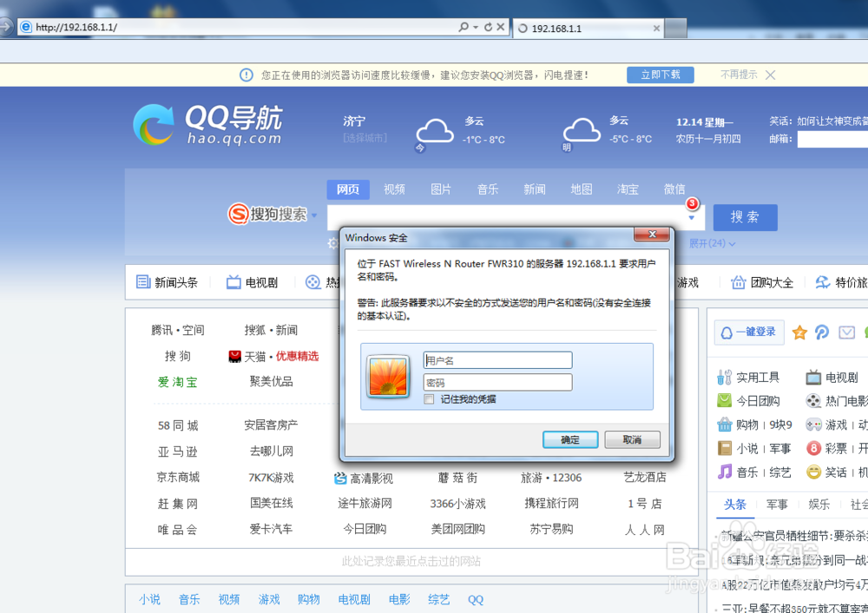Image resolution: width=868 pixels, height=613 pixels.
Task: Close the QQ browser notification bar
Action: pos(770,75)
